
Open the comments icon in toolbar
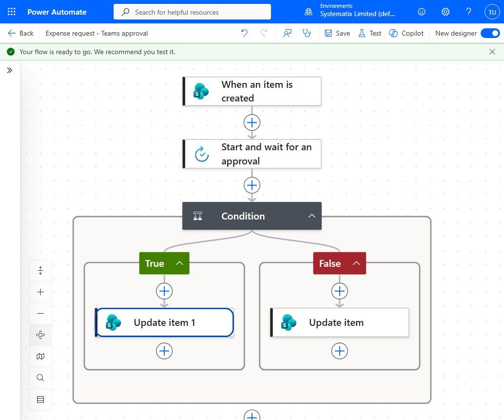pyautogui.click(x=288, y=33)
